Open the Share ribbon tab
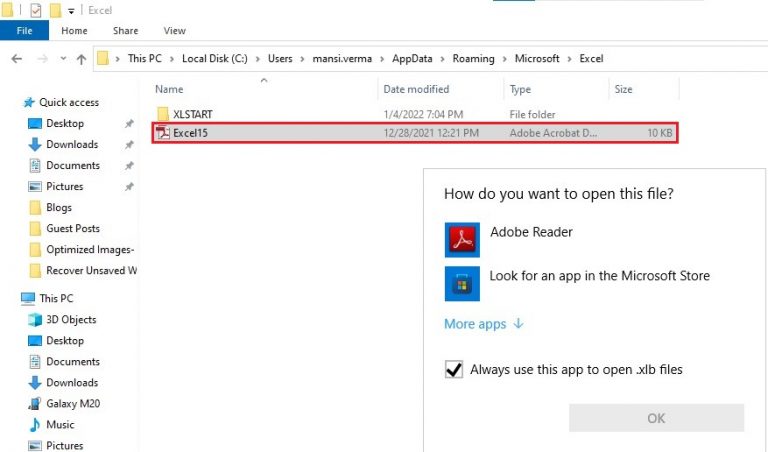 125,31
